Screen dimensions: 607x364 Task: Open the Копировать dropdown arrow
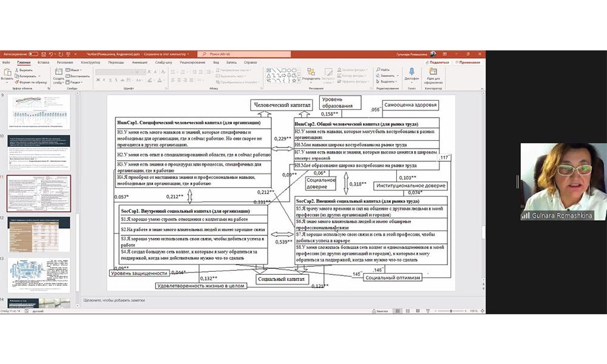tap(39, 76)
